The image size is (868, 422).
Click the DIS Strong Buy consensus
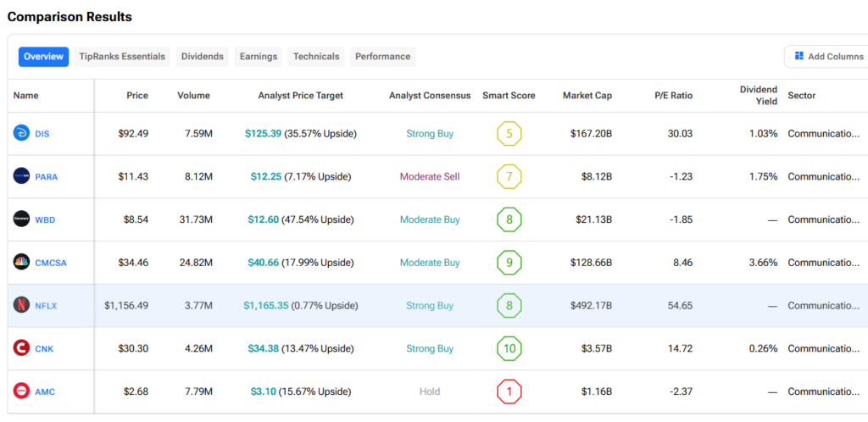[430, 133]
